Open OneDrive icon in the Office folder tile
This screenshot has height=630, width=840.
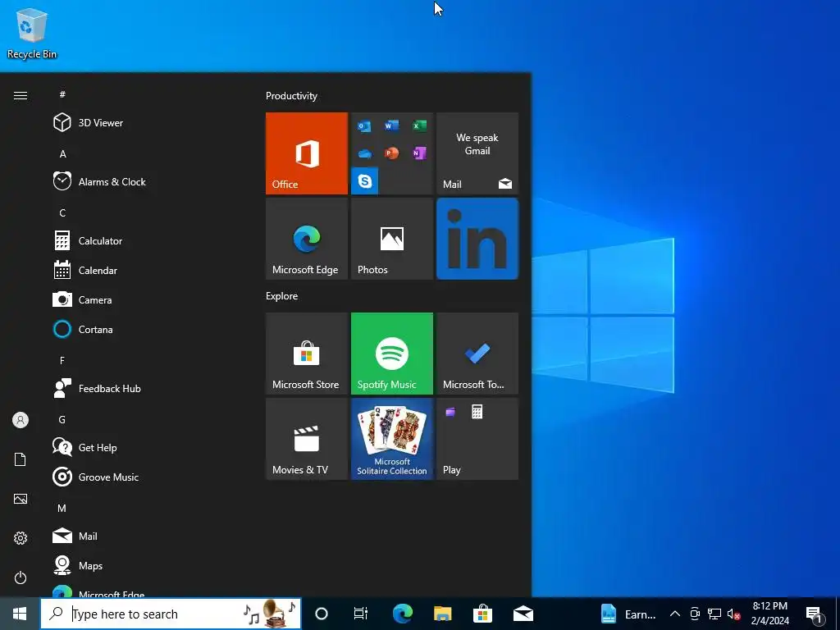pos(365,153)
